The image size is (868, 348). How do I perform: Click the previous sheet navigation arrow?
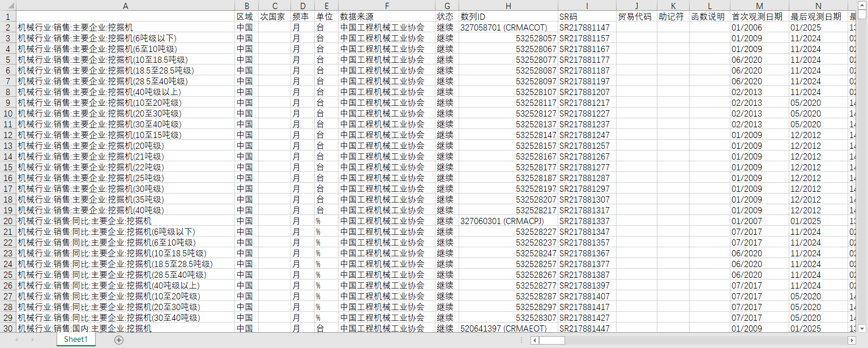tap(16, 340)
